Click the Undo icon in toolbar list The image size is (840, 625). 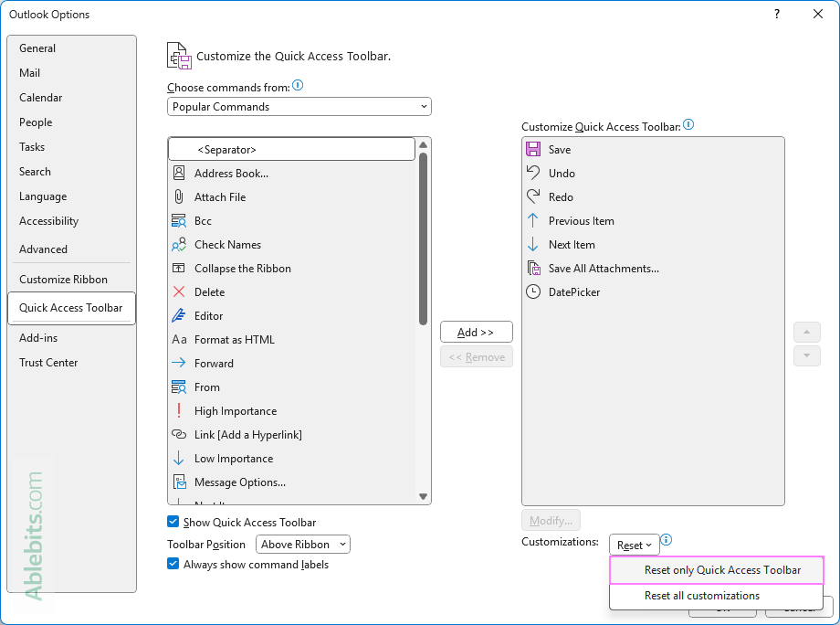click(x=533, y=173)
